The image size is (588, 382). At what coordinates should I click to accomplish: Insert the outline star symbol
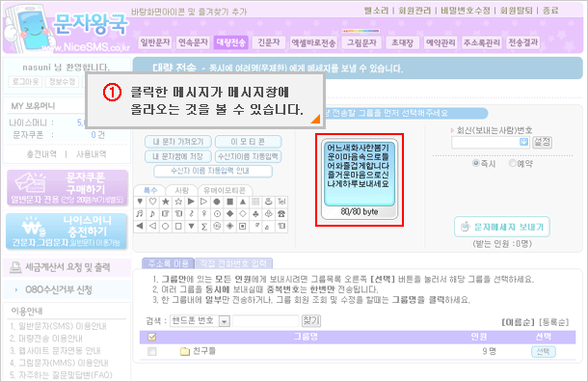coord(178,202)
